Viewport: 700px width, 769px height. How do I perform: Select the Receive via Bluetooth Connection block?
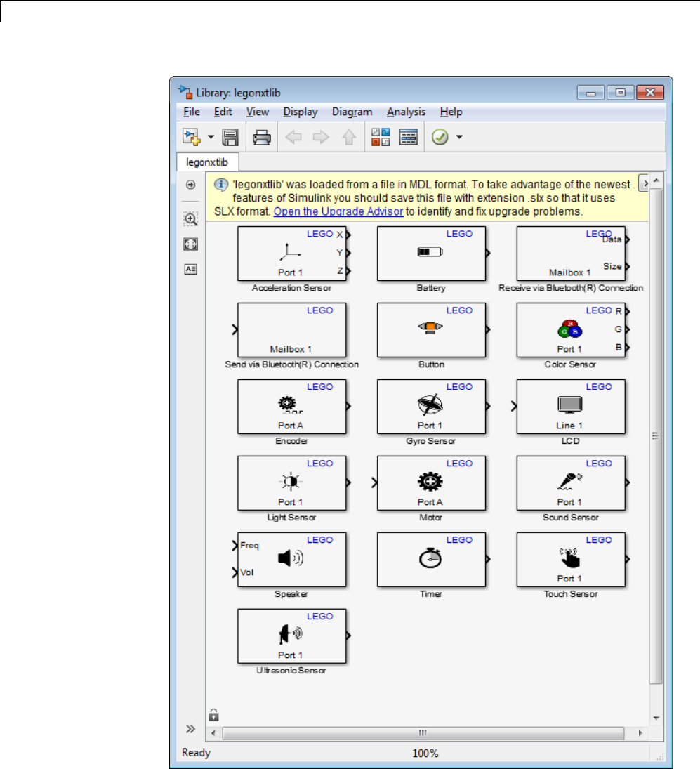571,253
